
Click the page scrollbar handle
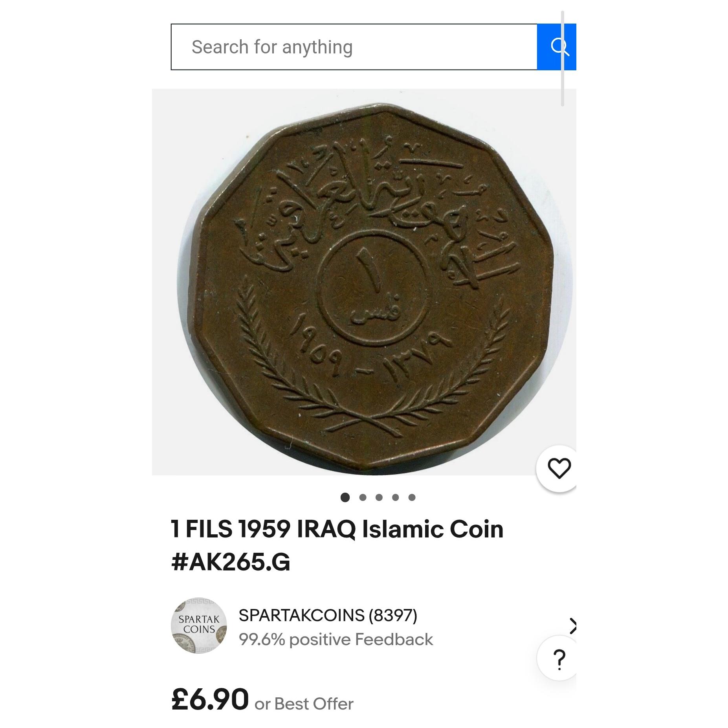pos(563,59)
